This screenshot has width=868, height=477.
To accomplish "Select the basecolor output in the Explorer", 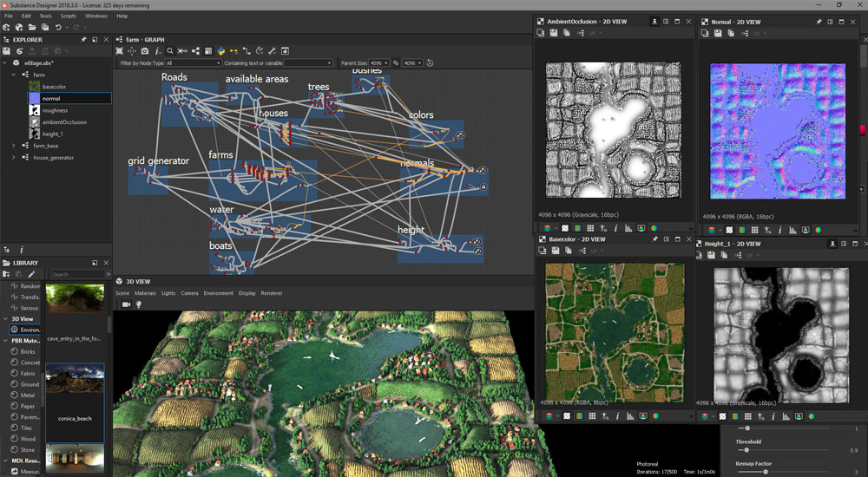I will [x=54, y=87].
